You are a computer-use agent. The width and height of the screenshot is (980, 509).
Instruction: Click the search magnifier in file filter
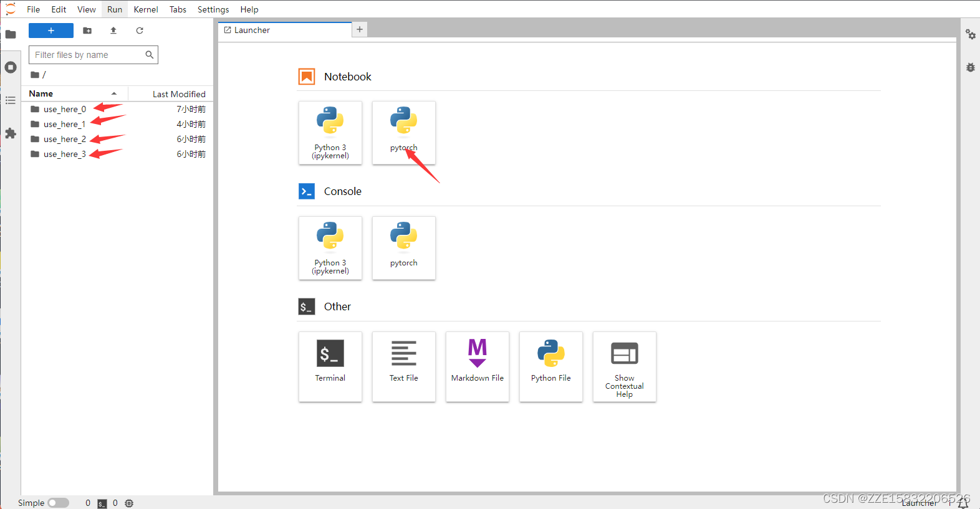[150, 55]
